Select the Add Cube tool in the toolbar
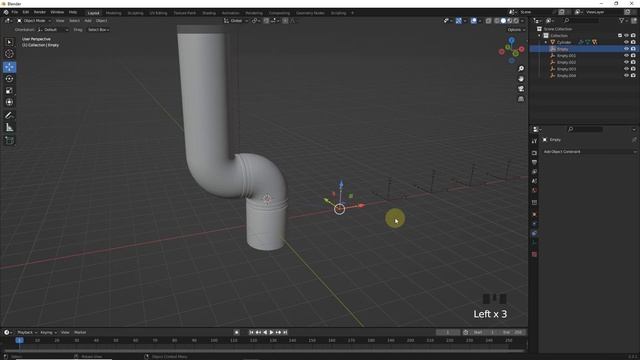640x360 pixels. coord(9,140)
